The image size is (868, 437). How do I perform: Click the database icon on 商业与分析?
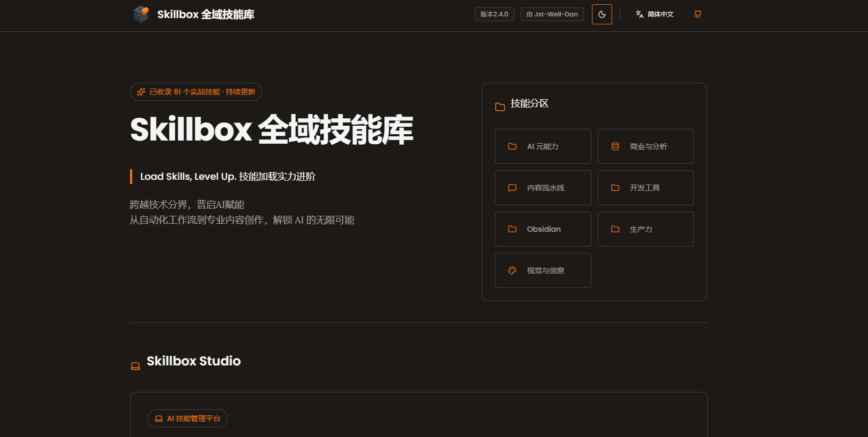(x=615, y=146)
